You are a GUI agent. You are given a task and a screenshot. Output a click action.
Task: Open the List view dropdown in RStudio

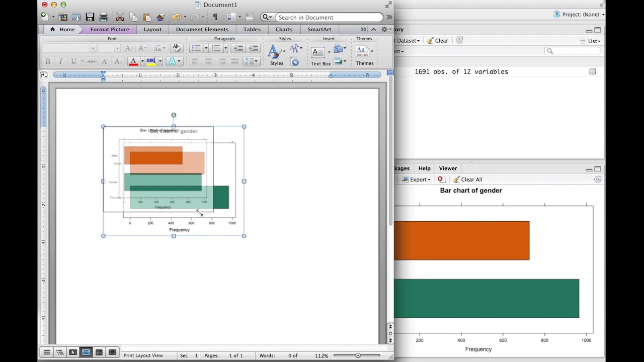[x=590, y=41]
